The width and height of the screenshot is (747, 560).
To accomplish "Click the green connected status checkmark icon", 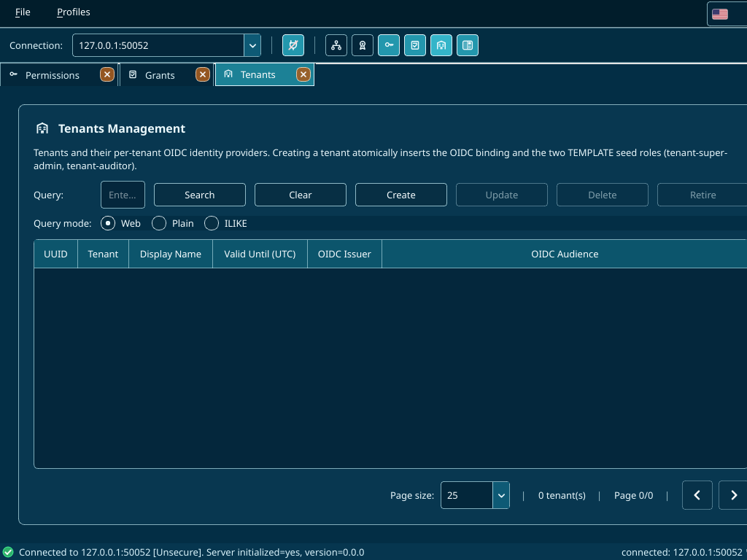I will click(8, 553).
